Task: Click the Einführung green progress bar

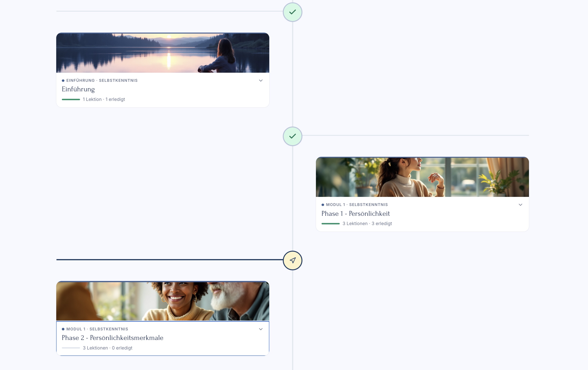Action: click(71, 99)
